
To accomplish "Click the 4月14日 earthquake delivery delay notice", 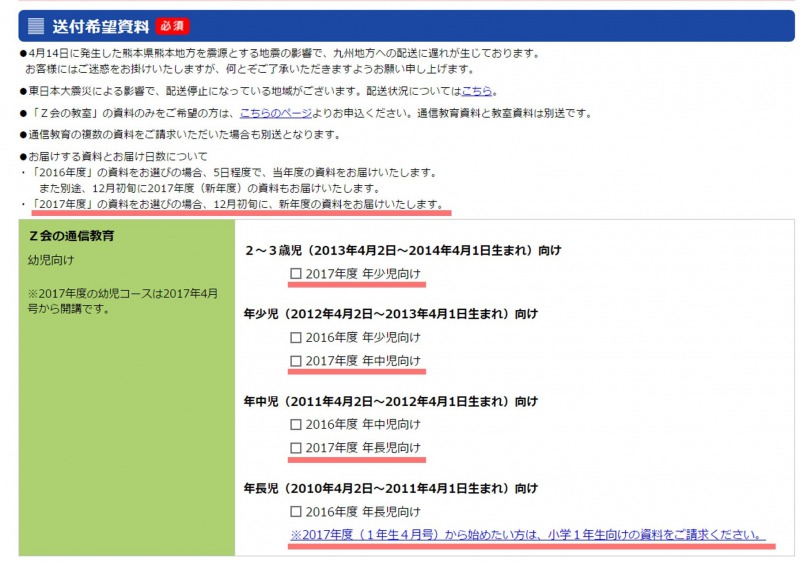I will pyautogui.click(x=280, y=61).
